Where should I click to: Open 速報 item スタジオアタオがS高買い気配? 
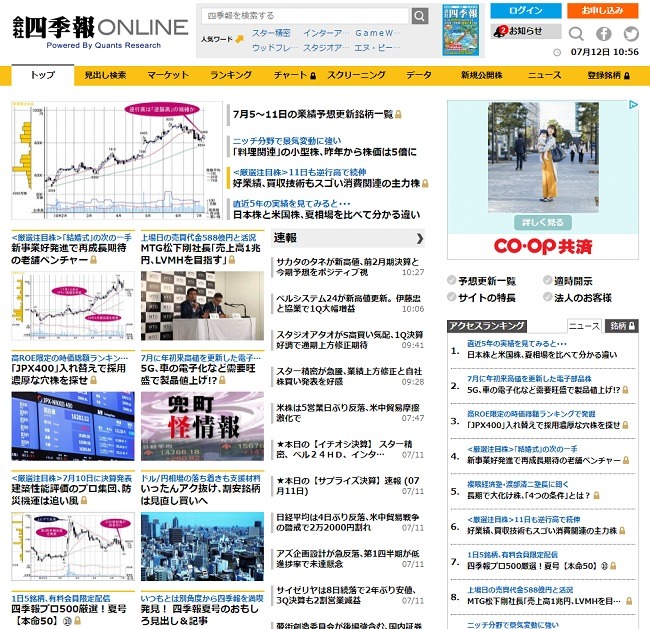click(350, 340)
